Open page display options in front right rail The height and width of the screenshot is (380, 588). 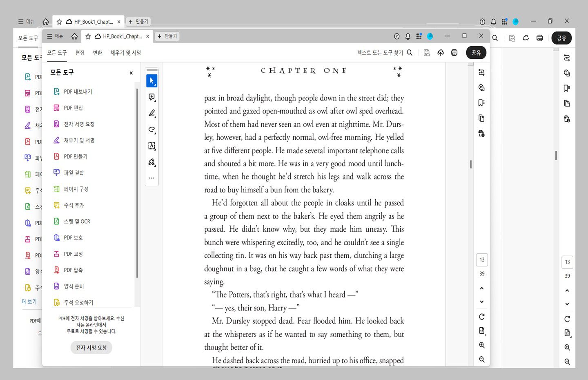pos(482,331)
